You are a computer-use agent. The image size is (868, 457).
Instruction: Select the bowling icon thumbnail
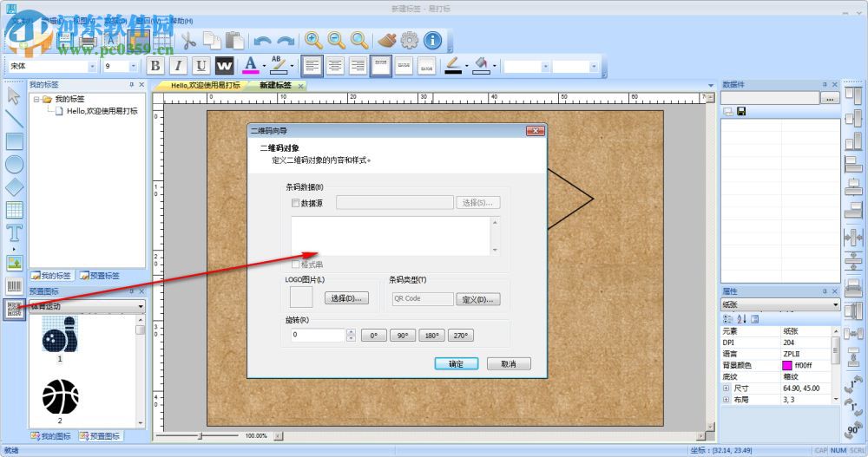(x=60, y=334)
